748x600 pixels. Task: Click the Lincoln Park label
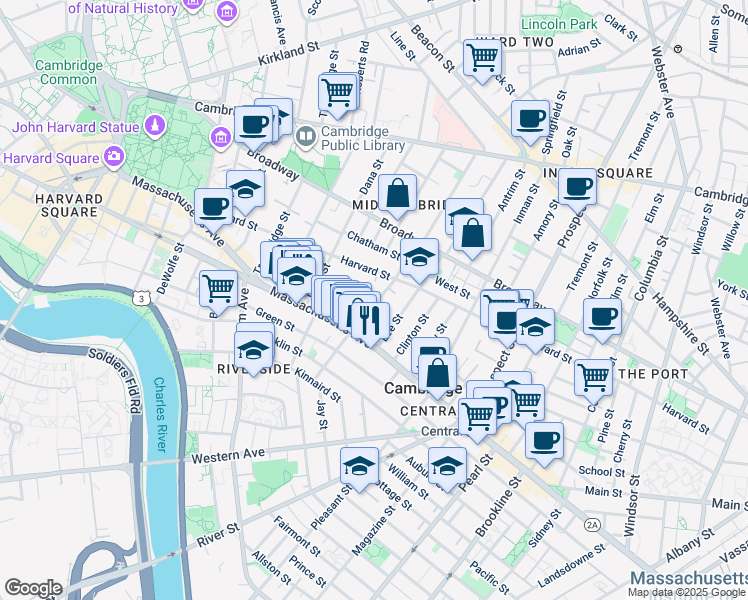tap(559, 24)
